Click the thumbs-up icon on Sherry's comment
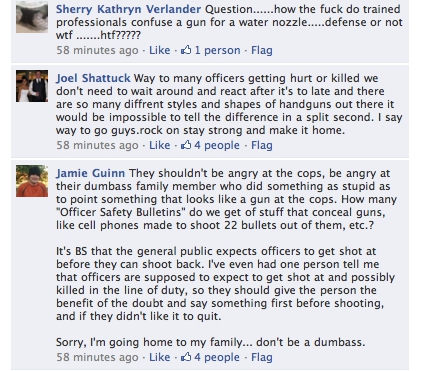The height and width of the screenshot is (371, 428). (186, 50)
